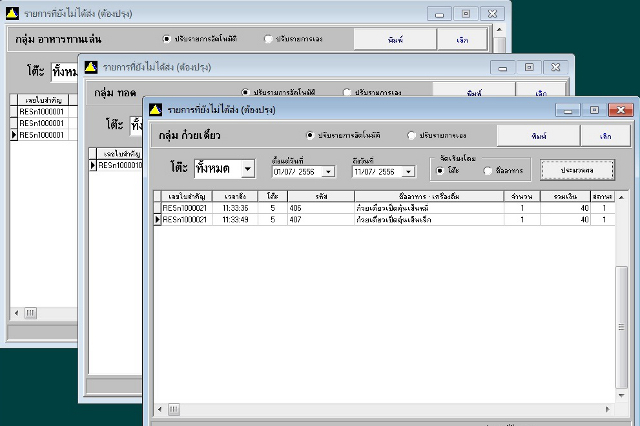This screenshot has width=640, height=426.
Task: Click the left arrow of the front horizontal scrollbar
Action: 160,409
